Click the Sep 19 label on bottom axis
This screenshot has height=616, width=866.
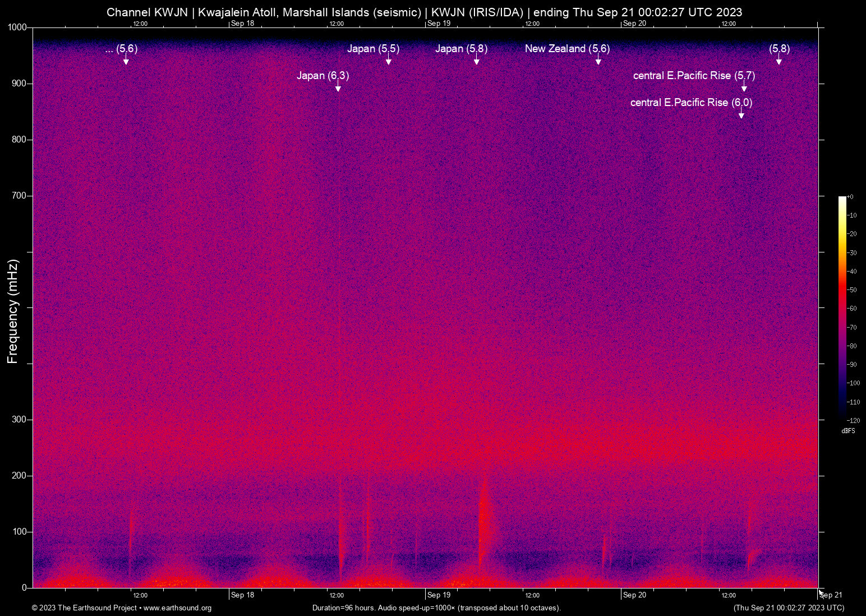click(x=438, y=595)
